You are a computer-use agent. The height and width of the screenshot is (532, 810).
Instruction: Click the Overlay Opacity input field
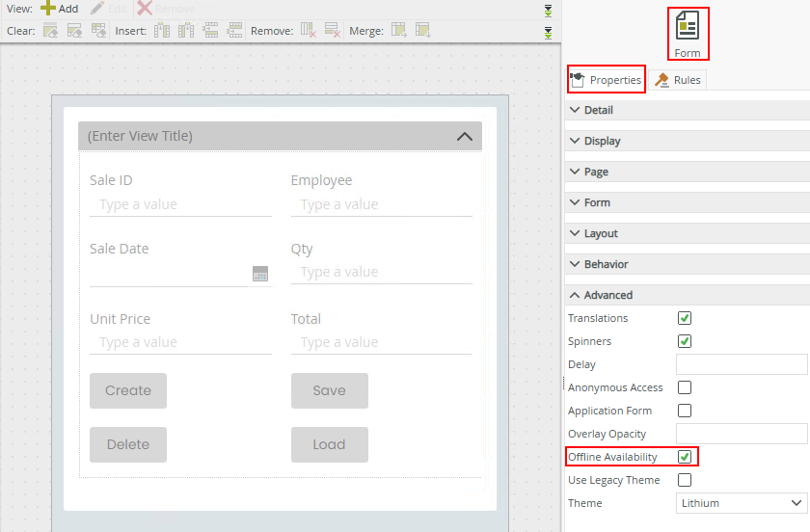(x=741, y=434)
